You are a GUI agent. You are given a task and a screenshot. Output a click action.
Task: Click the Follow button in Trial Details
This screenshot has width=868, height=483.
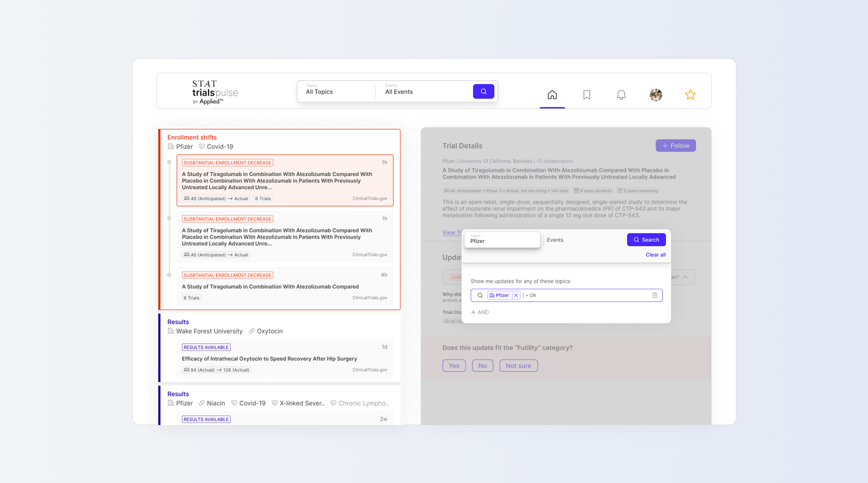click(675, 146)
